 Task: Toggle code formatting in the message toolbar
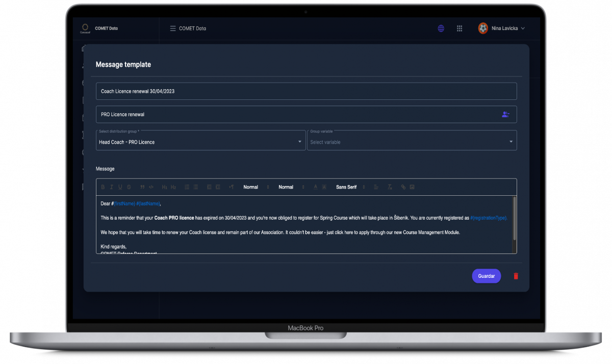pyautogui.click(x=151, y=187)
